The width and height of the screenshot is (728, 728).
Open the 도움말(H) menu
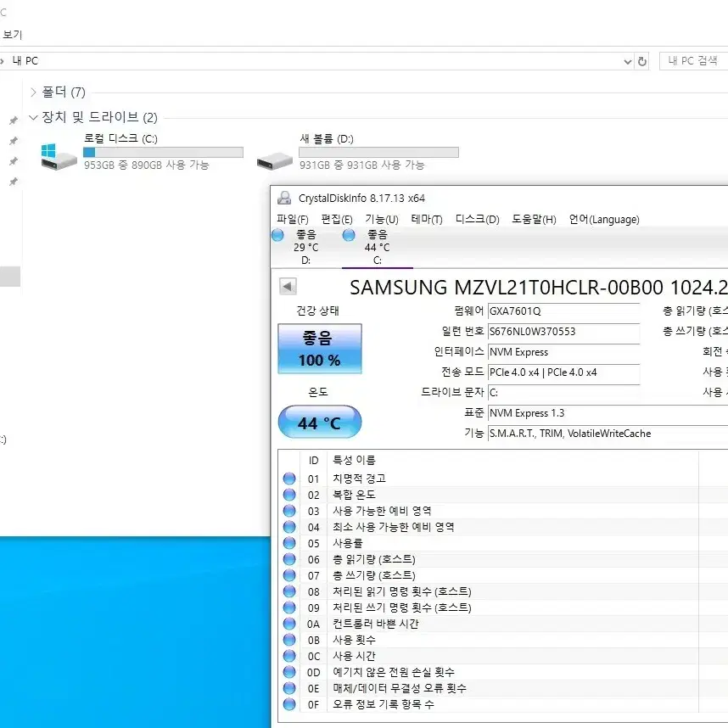point(534,219)
